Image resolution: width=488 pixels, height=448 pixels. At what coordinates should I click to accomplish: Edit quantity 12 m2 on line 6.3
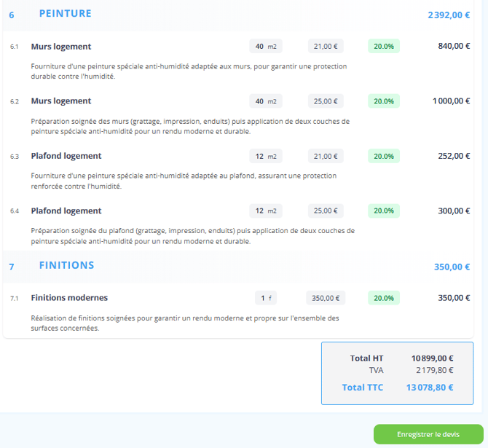point(265,156)
